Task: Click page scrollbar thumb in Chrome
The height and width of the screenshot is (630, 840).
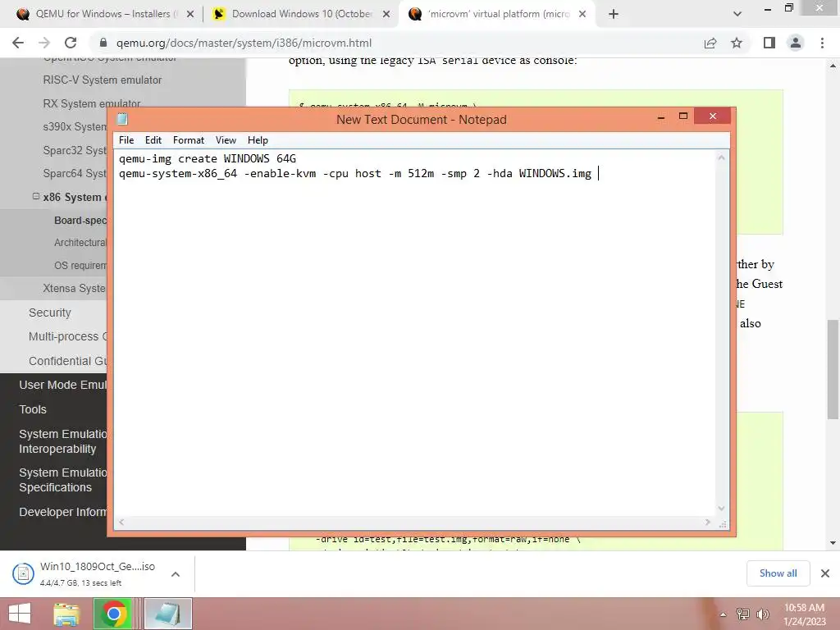Action: pyautogui.click(x=833, y=369)
